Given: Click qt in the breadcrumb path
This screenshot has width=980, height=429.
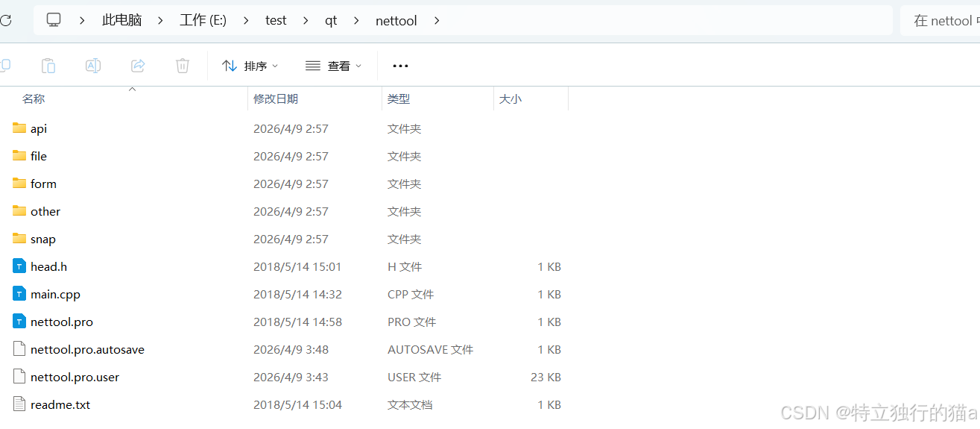Looking at the screenshot, I should coord(331,20).
